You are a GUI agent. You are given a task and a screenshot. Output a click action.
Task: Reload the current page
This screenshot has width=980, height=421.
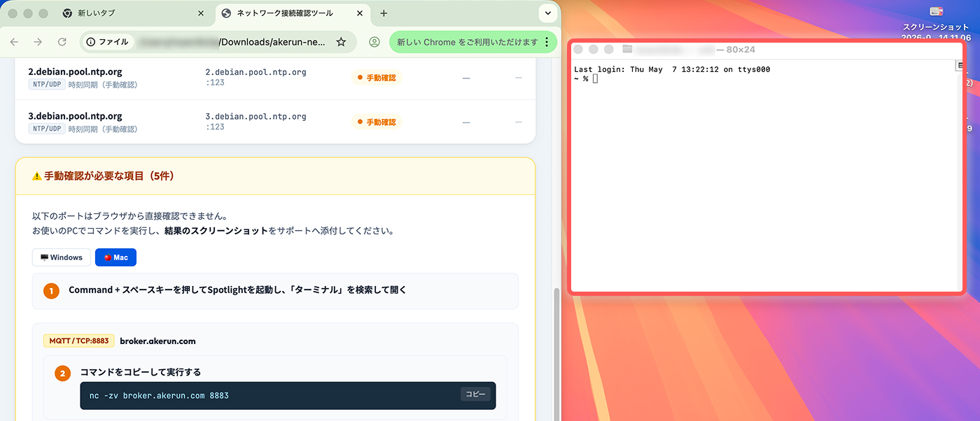[x=62, y=42]
